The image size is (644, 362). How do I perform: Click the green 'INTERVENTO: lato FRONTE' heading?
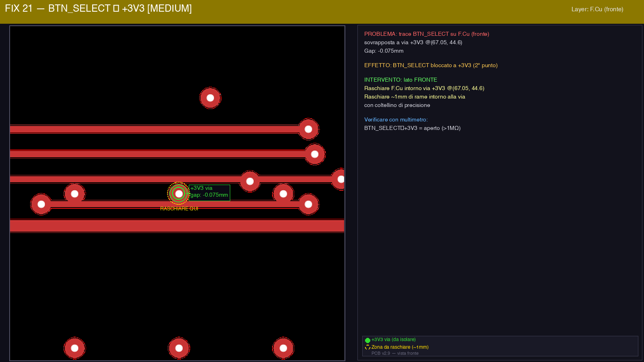point(400,80)
